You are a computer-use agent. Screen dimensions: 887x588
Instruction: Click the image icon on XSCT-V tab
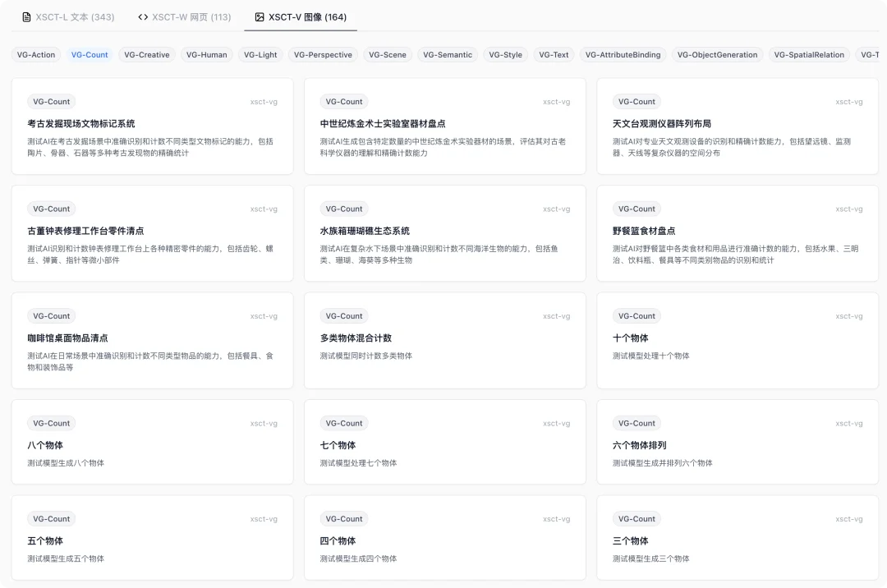click(x=260, y=17)
